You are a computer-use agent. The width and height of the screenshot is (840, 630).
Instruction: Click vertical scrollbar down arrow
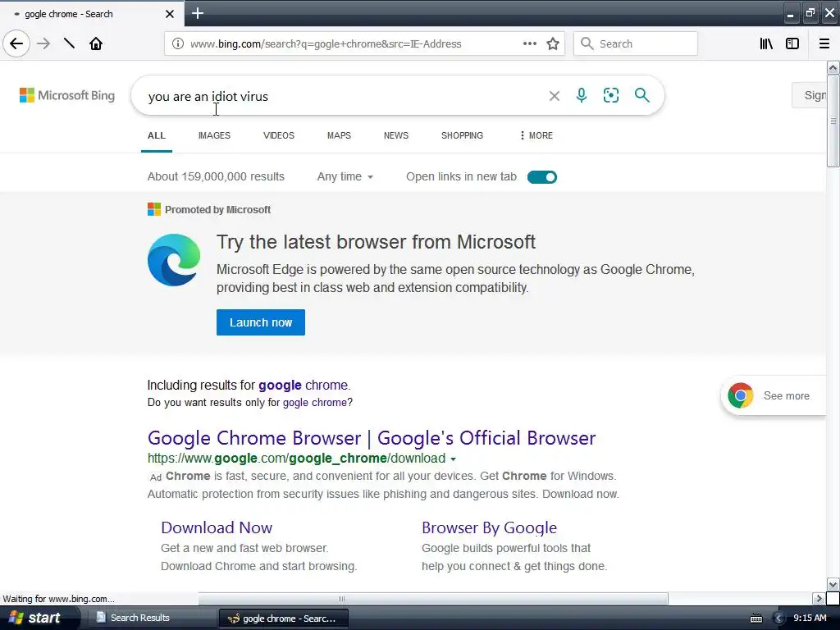(x=833, y=584)
